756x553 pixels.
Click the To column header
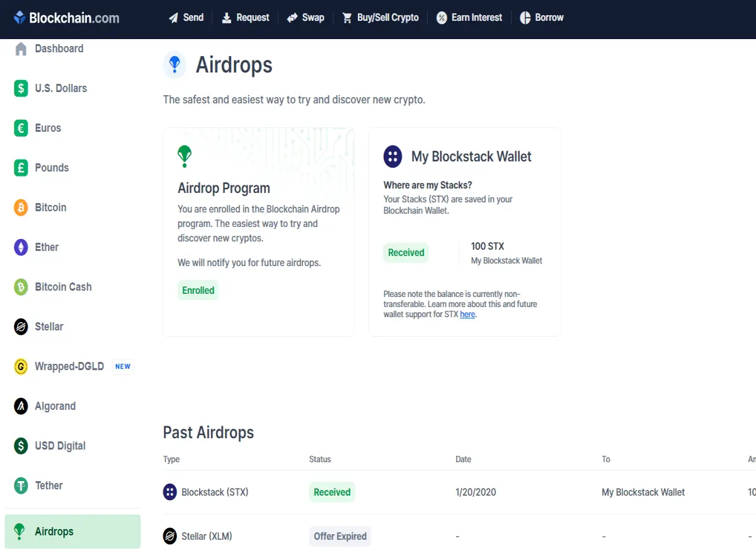[x=606, y=459]
